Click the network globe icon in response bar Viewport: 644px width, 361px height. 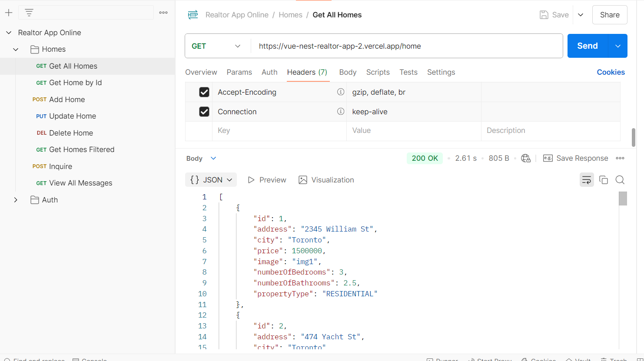[526, 159]
